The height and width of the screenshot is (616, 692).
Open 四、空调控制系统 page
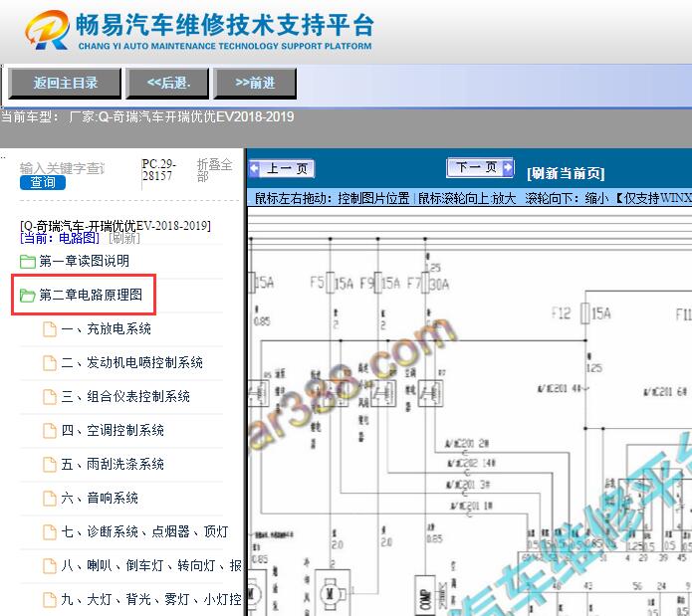click(x=113, y=430)
